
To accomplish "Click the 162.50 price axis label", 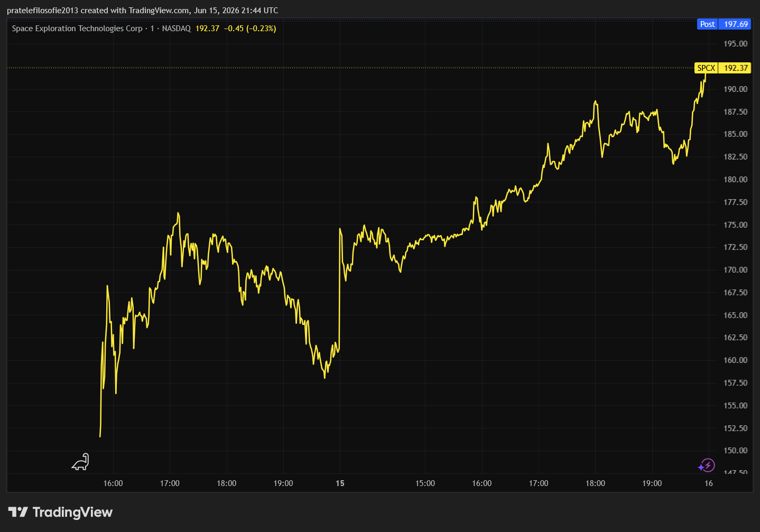I will click(736, 338).
